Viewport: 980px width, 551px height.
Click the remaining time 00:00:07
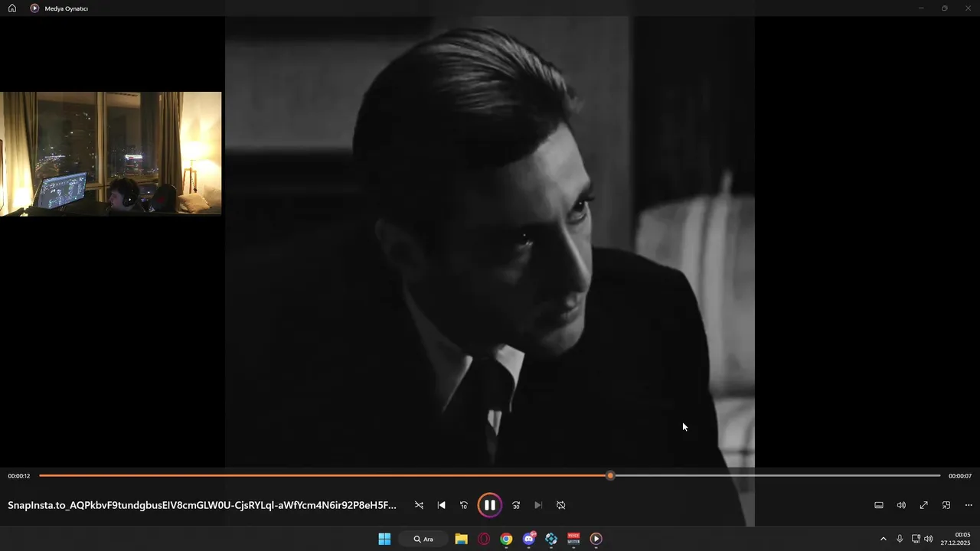(960, 476)
